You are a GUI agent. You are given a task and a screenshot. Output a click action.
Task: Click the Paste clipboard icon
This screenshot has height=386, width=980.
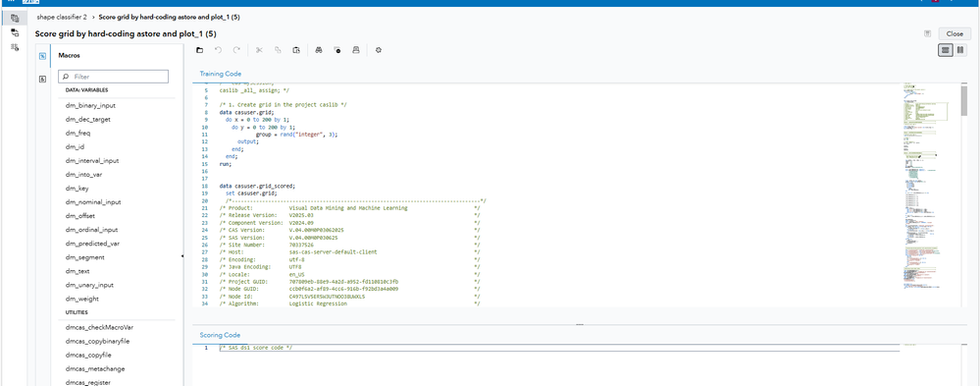click(296, 50)
